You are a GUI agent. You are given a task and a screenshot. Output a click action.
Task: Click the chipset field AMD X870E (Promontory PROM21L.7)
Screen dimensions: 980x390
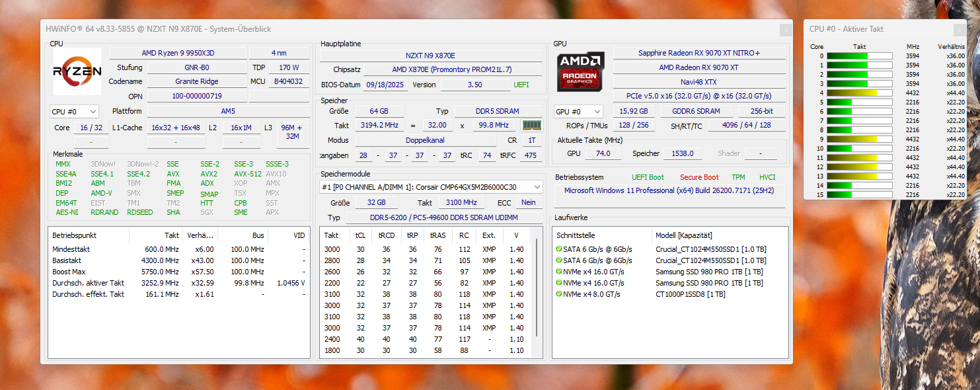[452, 69]
